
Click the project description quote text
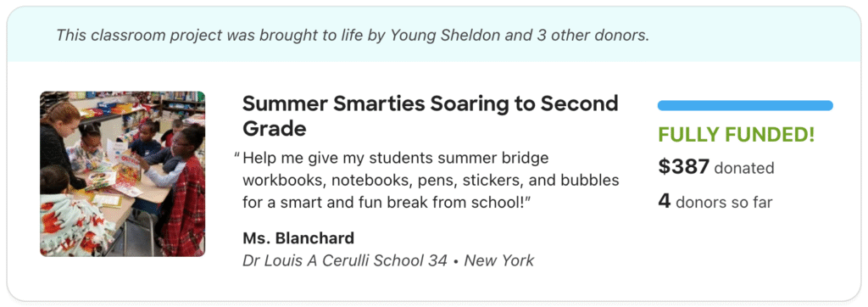click(431, 181)
